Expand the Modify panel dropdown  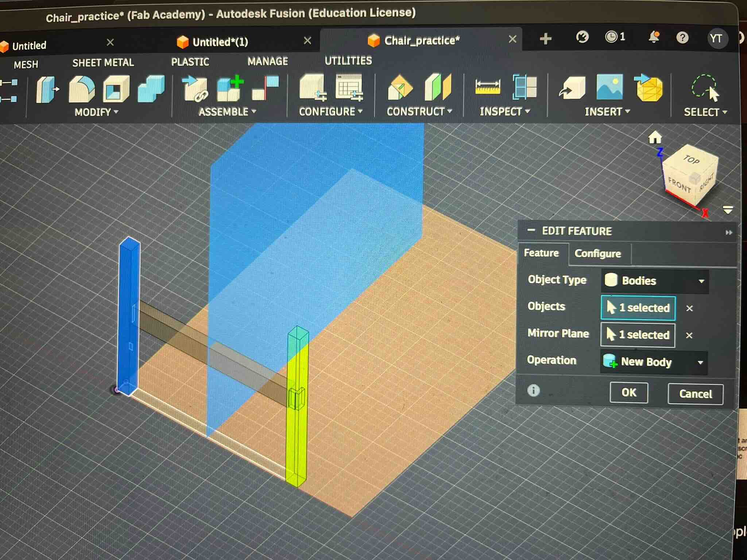(116, 112)
